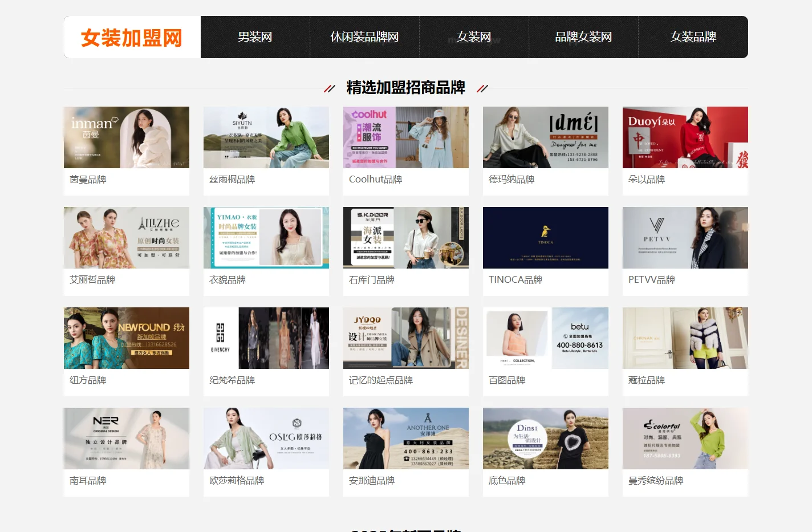Click the 茵曼品牌 text link
Image resolution: width=812 pixels, height=532 pixels.
(x=88, y=180)
